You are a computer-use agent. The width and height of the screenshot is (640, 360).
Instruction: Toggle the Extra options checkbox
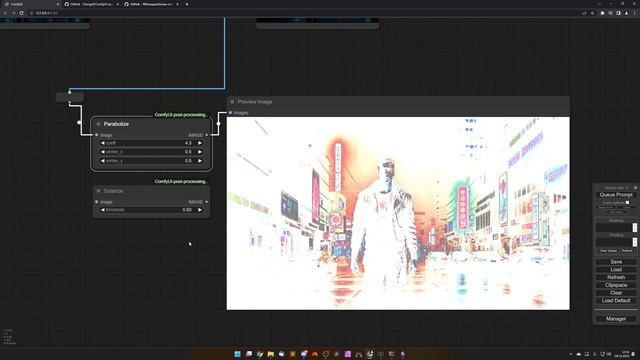tap(627, 202)
